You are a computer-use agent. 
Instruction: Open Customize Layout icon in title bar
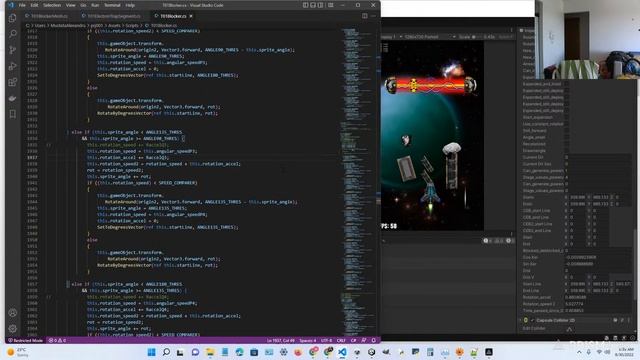(x=331, y=5)
